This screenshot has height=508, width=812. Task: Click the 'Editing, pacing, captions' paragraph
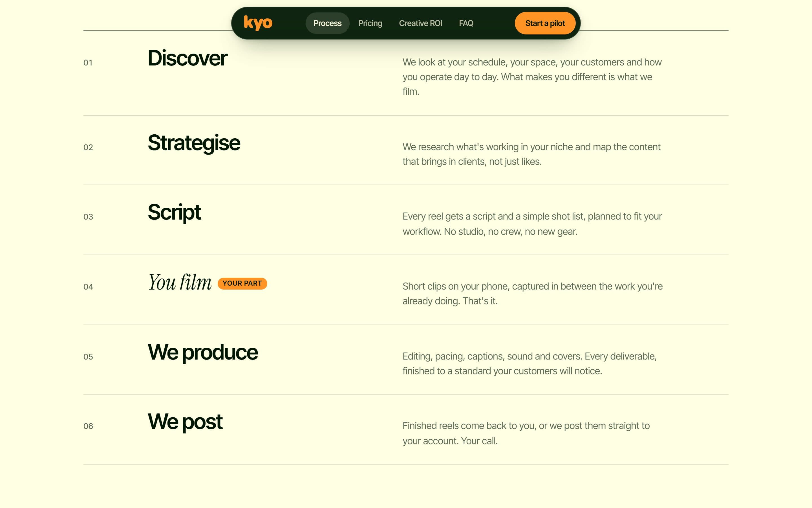(529, 364)
